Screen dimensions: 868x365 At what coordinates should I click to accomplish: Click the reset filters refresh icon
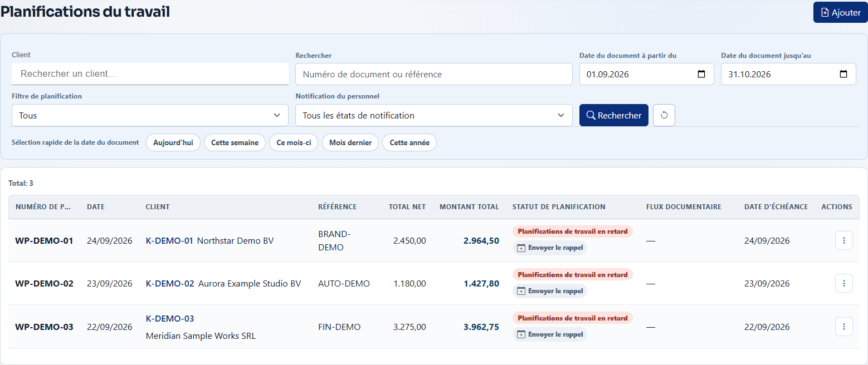point(664,115)
